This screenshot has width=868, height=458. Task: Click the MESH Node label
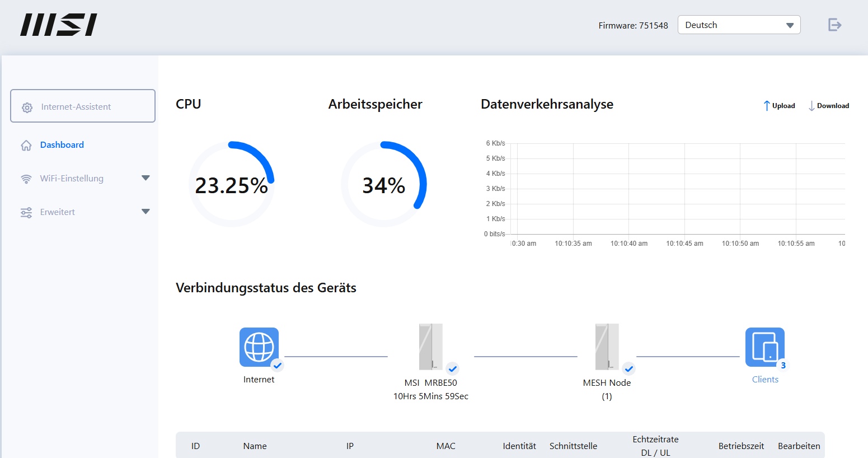pos(607,383)
